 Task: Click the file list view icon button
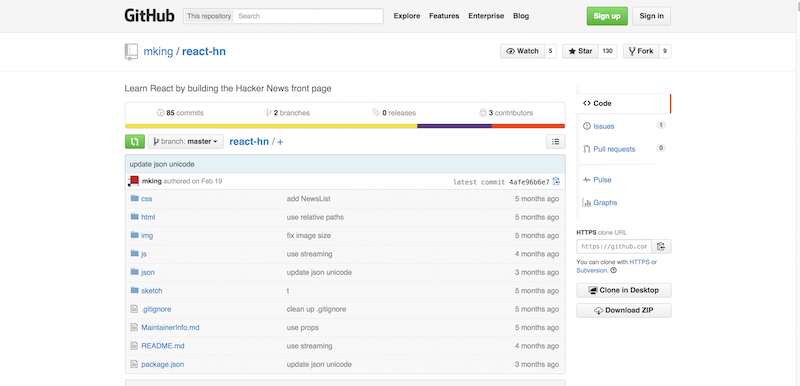pyautogui.click(x=556, y=142)
